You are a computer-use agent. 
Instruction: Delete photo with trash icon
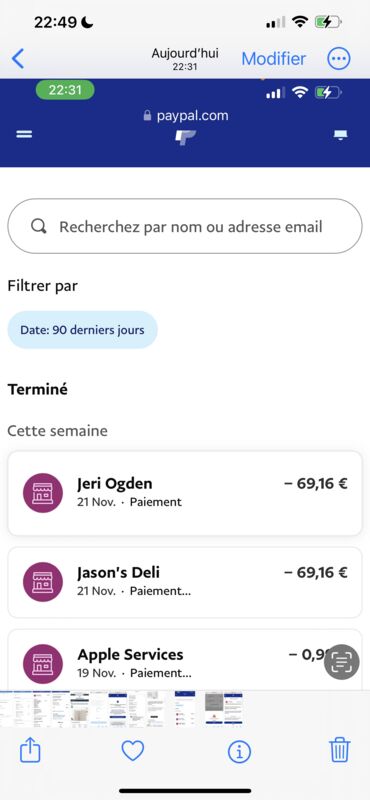click(x=339, y=750)
